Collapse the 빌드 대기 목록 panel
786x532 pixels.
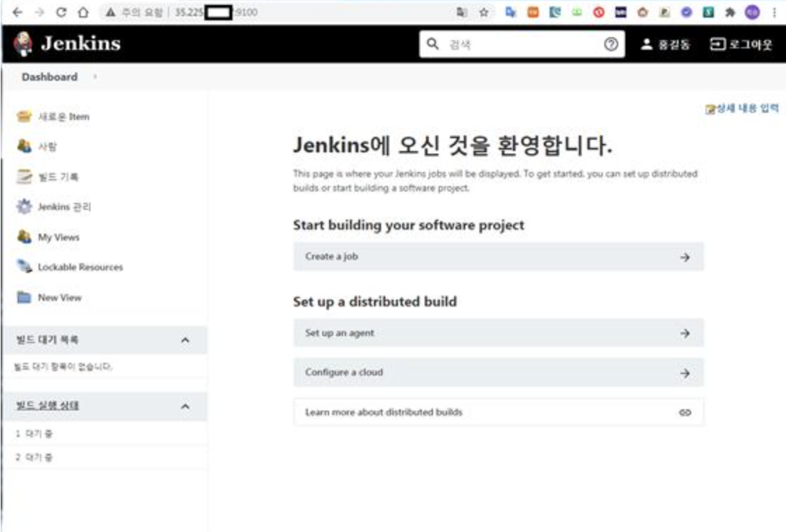coord(185,340)
